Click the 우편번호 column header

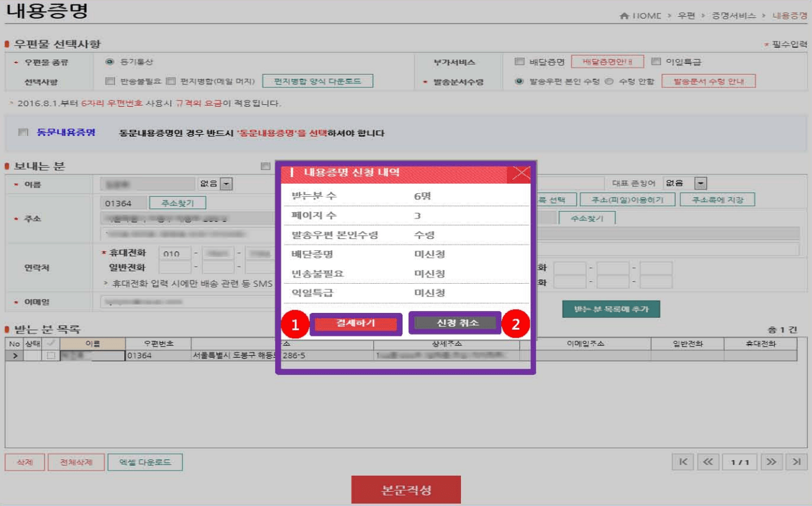click(x=158, y=343)
